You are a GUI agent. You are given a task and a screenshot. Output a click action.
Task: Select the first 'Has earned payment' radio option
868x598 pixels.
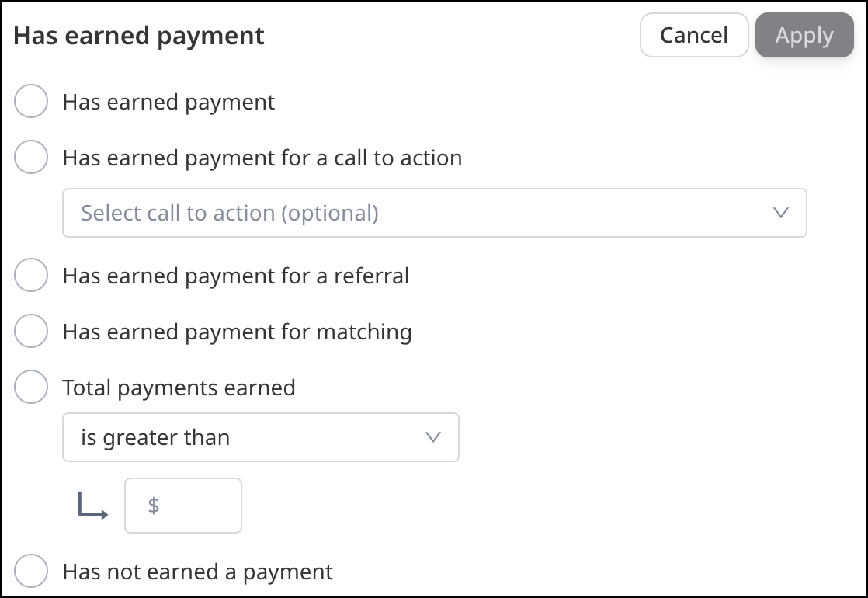pyautogui.click(x=32, y=102)
